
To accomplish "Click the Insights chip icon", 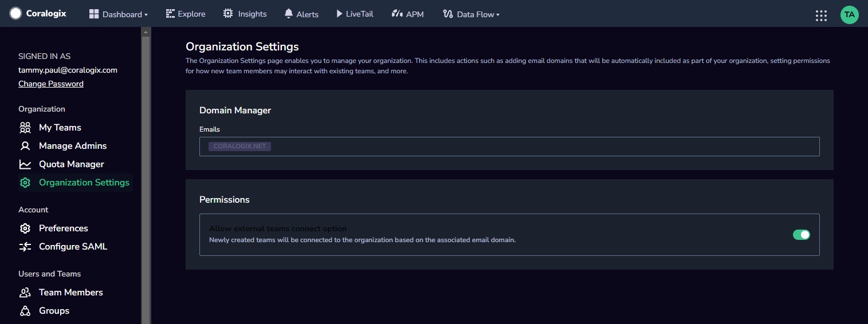I will [228, 14].
